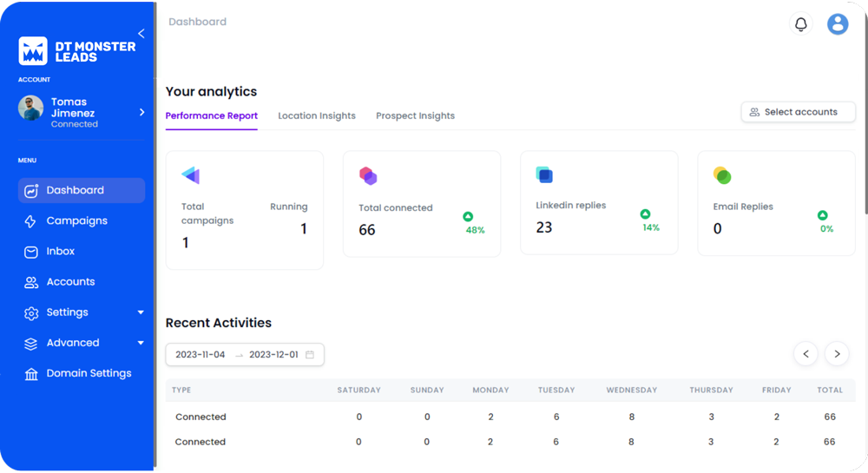The image size is (868, 473).
Task: Expand the Settings submenu arrow
Action: (141, 312)
